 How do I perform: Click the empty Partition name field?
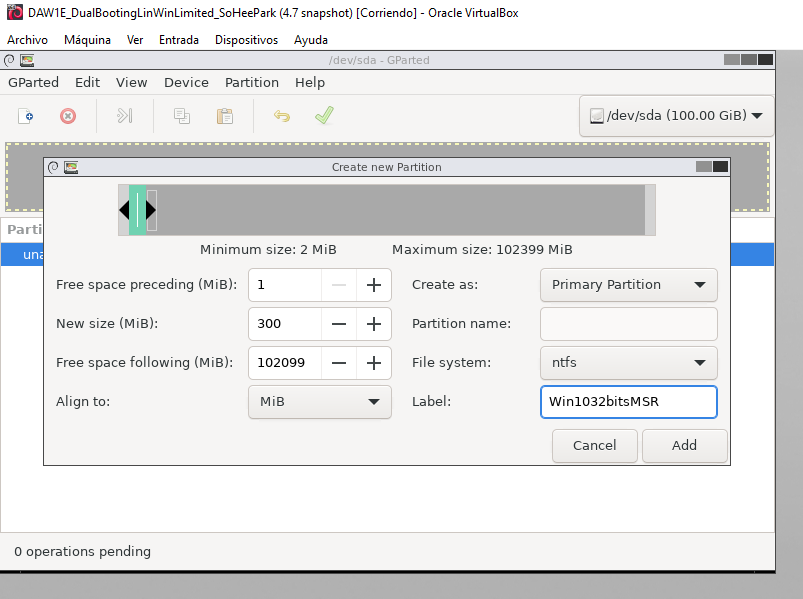coord(628,324)
